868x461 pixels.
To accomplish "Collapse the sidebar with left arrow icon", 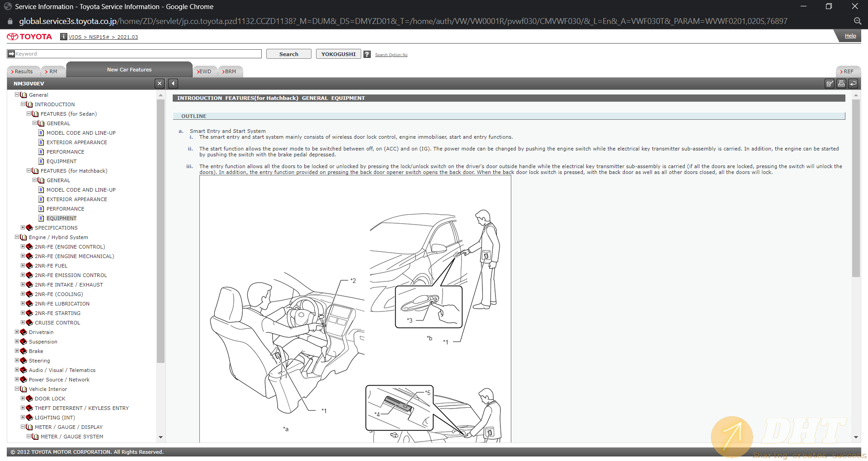I will tap(173, 84).
